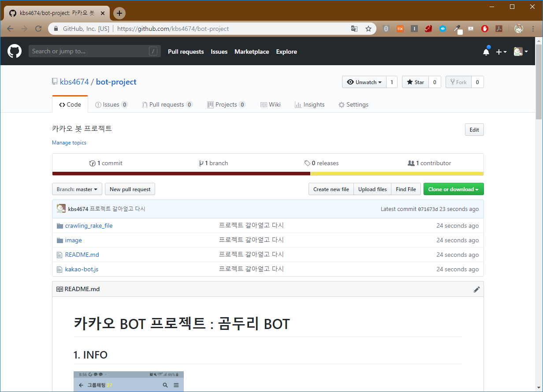The width and height of the screenshot is (543, 392).
Task: Click Upload files
Action: 372,189
